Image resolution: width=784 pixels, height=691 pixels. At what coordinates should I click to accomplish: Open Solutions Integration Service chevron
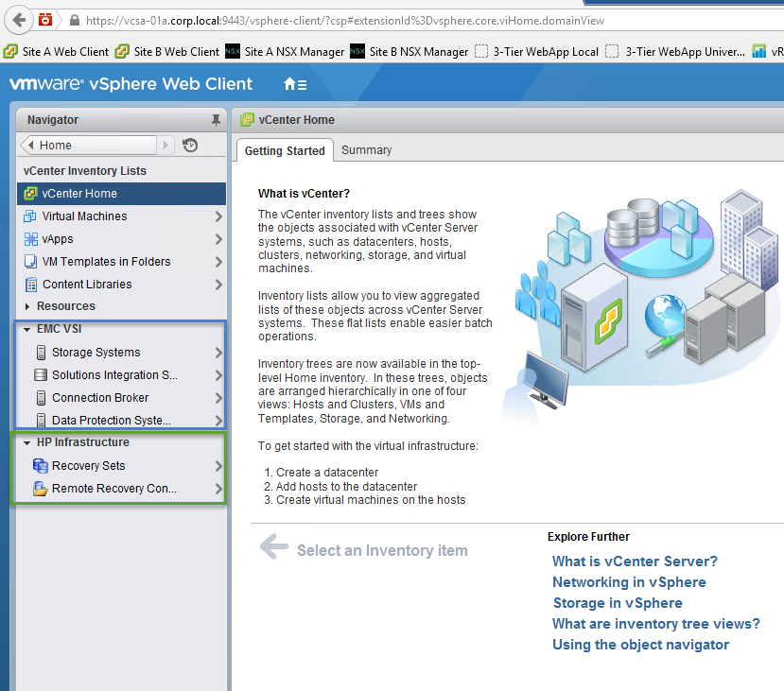tap(218, 374)
